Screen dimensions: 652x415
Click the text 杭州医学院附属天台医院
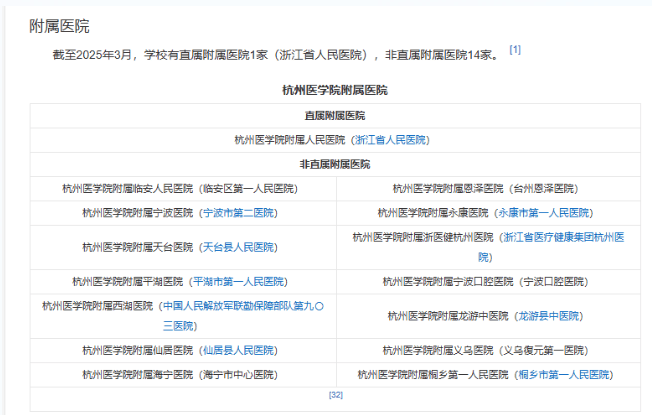(138, 247)
